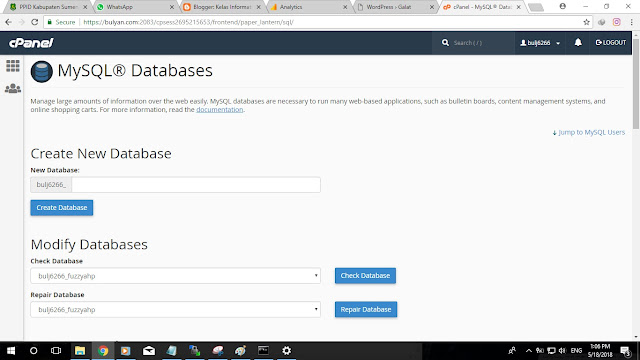Open Task View on taskbar
640x360 pixels.
[56, 351]
